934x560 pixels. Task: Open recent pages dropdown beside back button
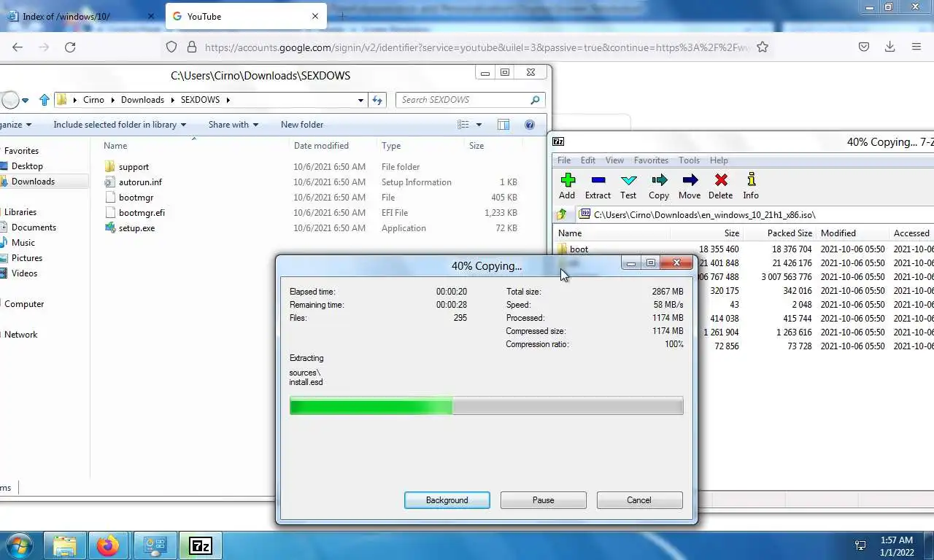pos(25,100)
